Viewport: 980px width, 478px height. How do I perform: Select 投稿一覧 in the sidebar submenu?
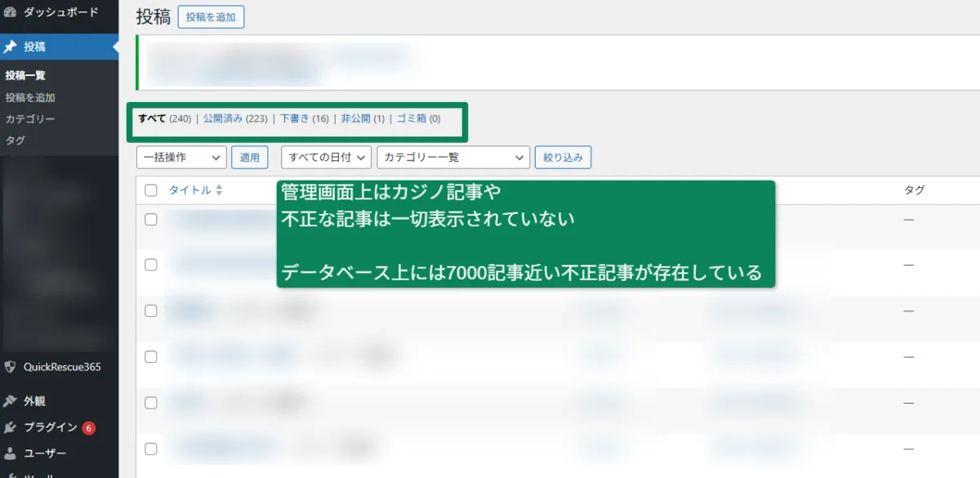click(25, 75)
